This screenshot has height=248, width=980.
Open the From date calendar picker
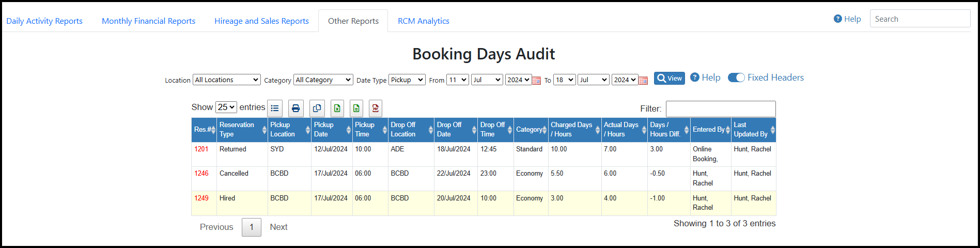[536, 81]
